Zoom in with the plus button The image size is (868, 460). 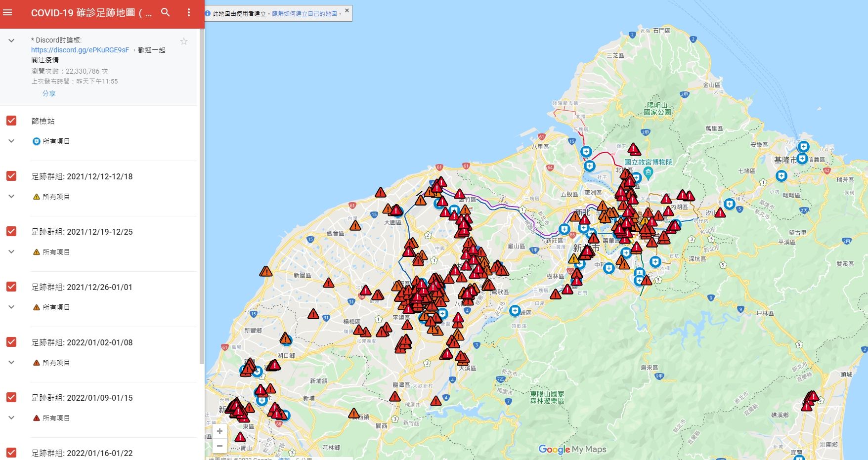click(219, 431)
